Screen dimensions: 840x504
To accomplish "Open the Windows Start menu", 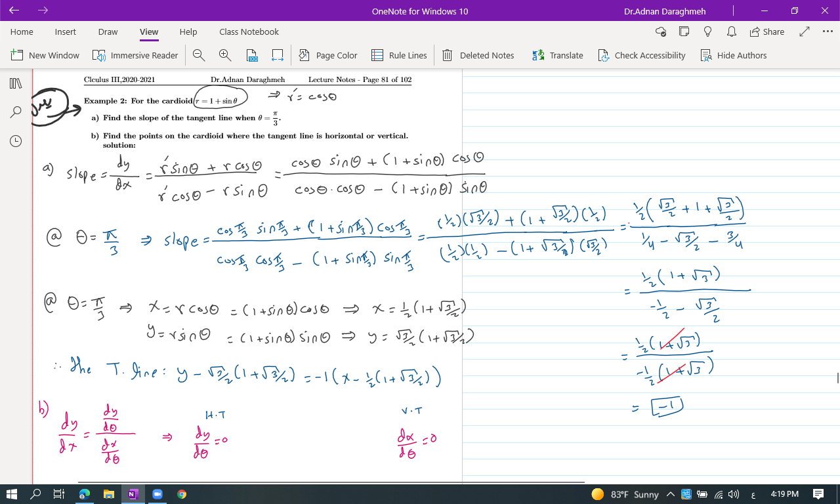I will tap(12, 494).
